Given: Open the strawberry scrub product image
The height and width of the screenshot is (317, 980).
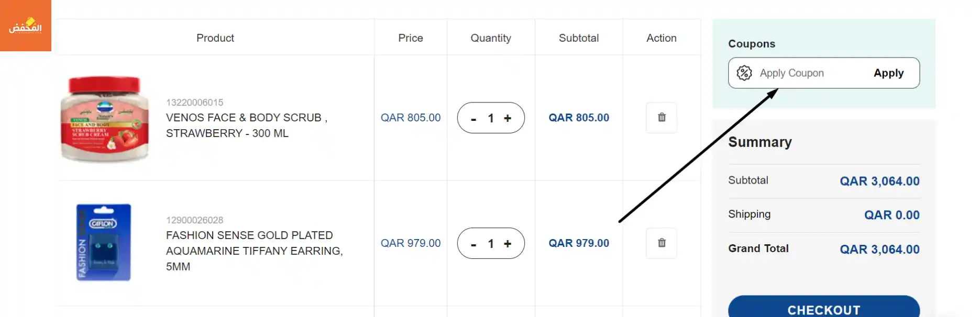Looking at the screenshot, I should pyautogui.click(x=105, y=118).
